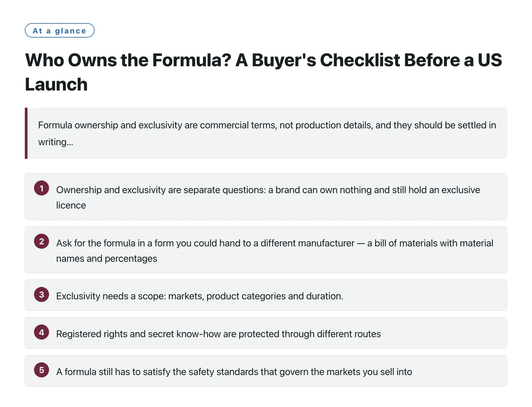532x407 pixels.
Task: Click the "At a glance" pill badge
Action: [59, 30]
